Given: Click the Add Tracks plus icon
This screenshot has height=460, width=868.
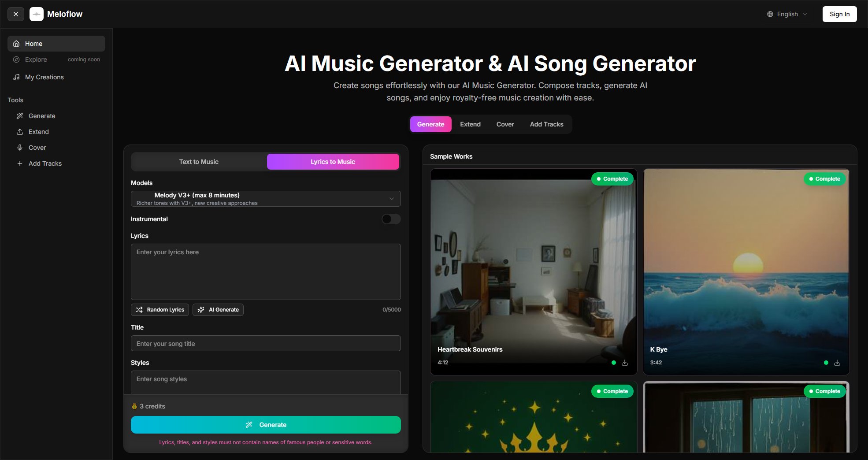Looking at the screenshot, I should click(x=20, y=163).
